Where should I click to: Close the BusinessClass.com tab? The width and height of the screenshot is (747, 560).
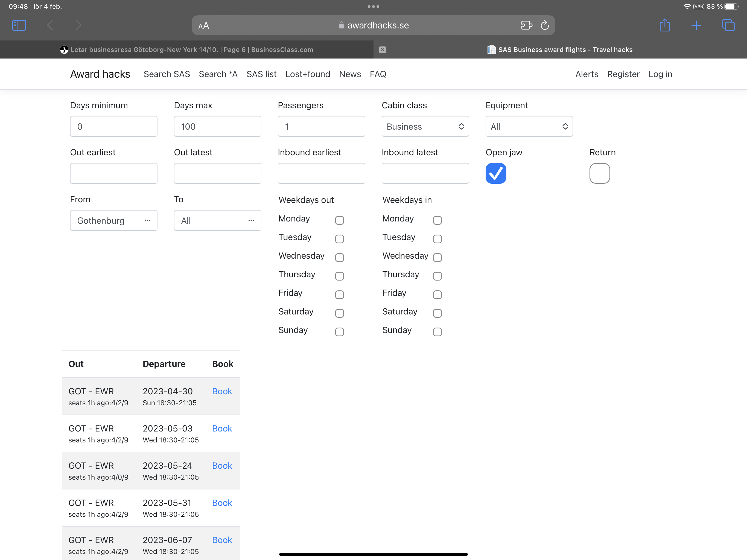click(382, 50)
